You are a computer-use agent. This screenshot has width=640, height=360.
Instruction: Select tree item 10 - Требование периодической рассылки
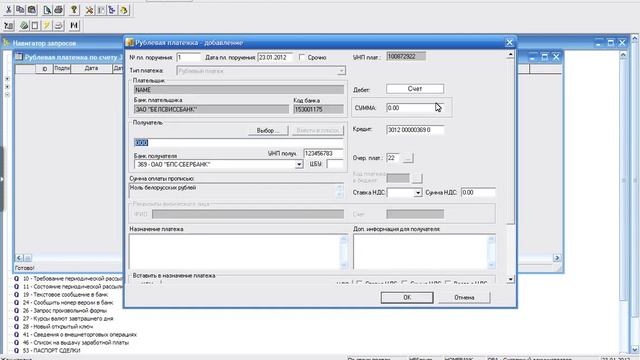[73, 278]
